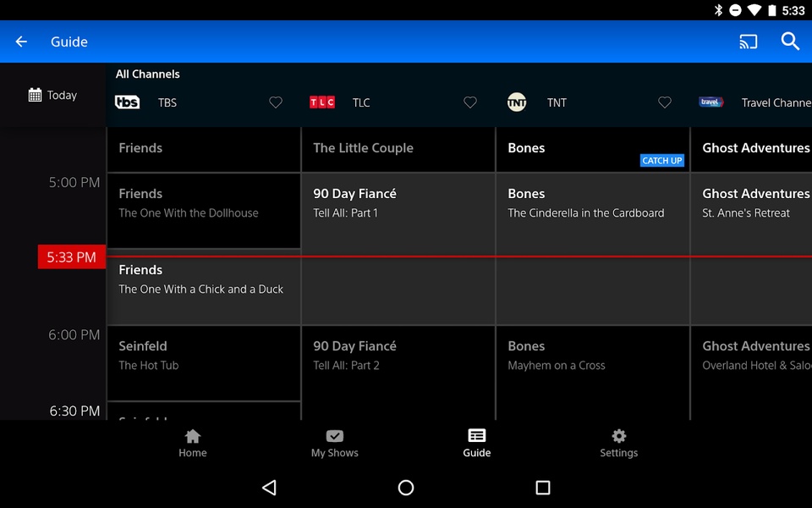The height and width of the screenshot is (508, 812).
Task: Select the Guide tab in bottom bar
Action: click(x=476, y=443)
